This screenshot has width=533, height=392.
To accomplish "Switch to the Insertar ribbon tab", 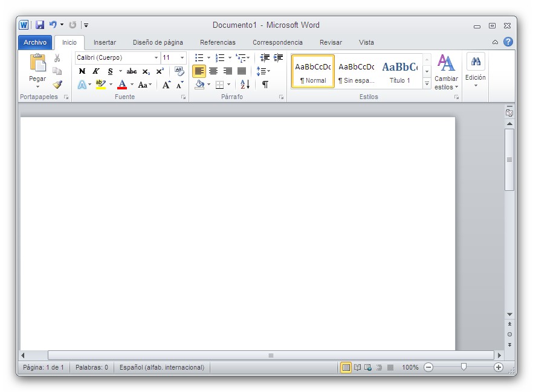I will (x=105, y=42).
